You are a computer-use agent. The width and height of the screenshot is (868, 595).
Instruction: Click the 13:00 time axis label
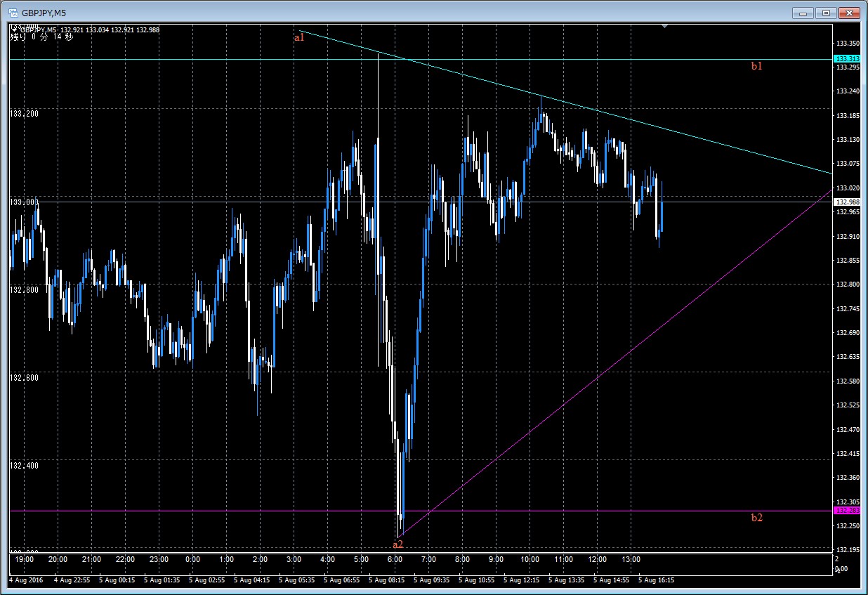(631, 560)
